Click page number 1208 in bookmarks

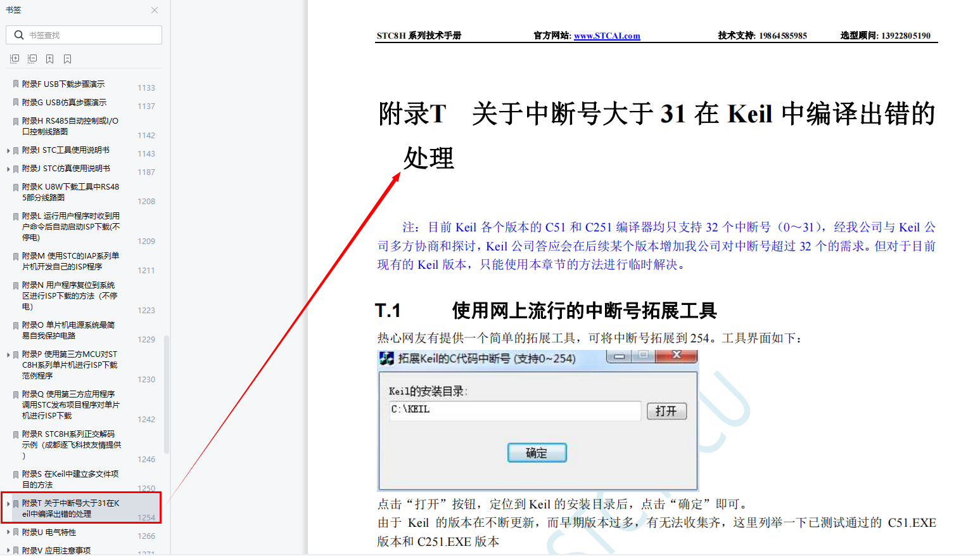146,202
